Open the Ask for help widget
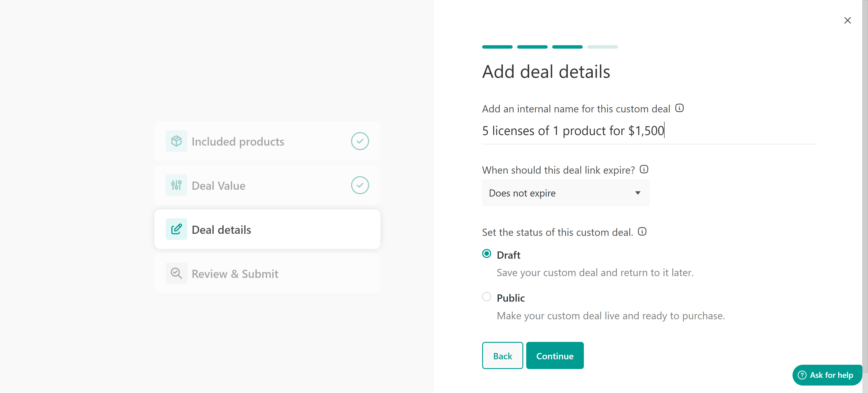This screenshot has height=393, width=868. click(827, 375)
